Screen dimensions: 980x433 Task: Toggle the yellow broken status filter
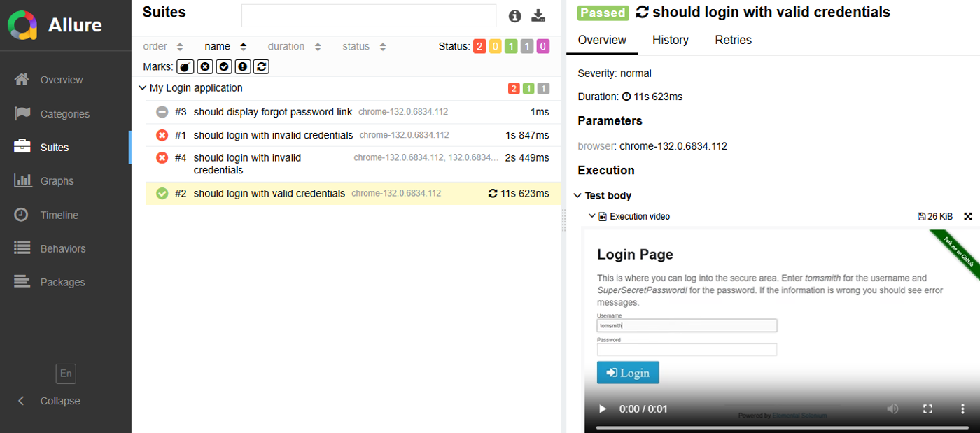click(x=496, y=47)
